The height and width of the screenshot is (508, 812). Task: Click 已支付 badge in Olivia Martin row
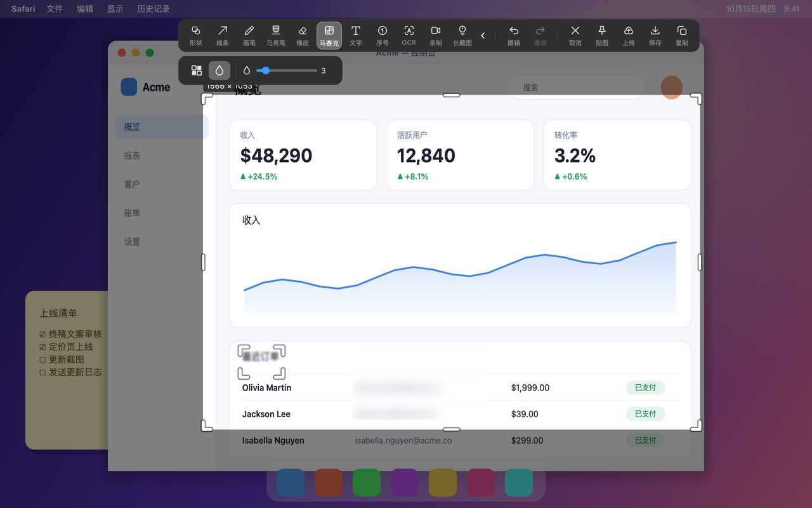pos(645,387)
